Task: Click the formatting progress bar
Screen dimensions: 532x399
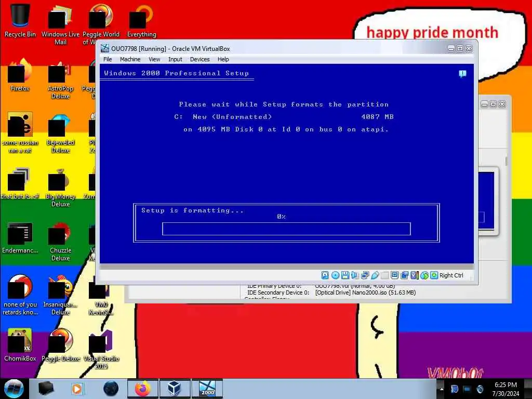Action: coord(286,229)
